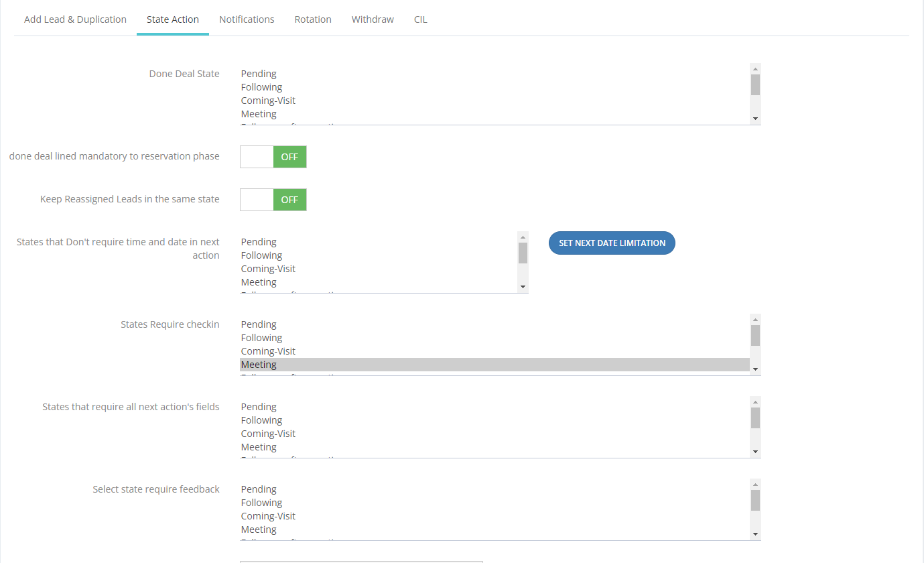Select Following in state require feedback list

(494, 503)
